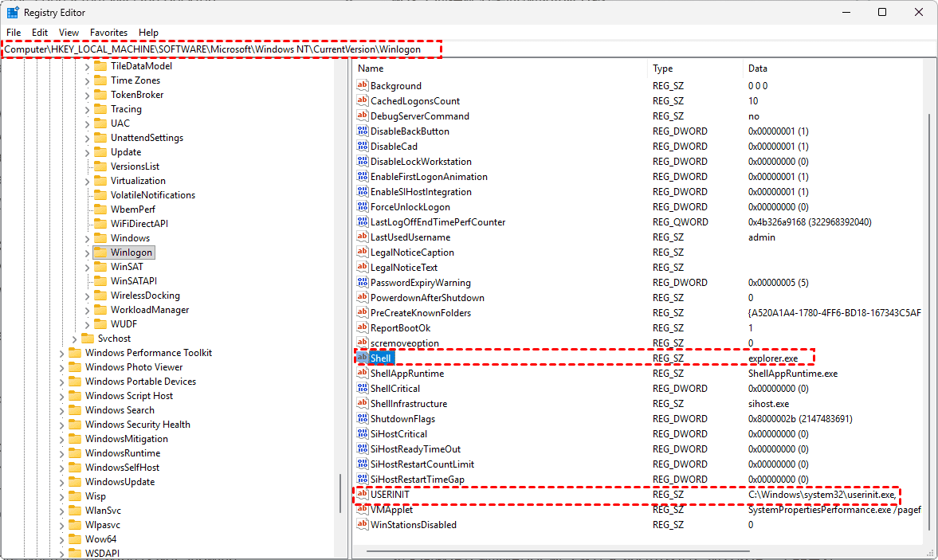
Task: Expand the Time Zones key
Action: pos(88,80)
